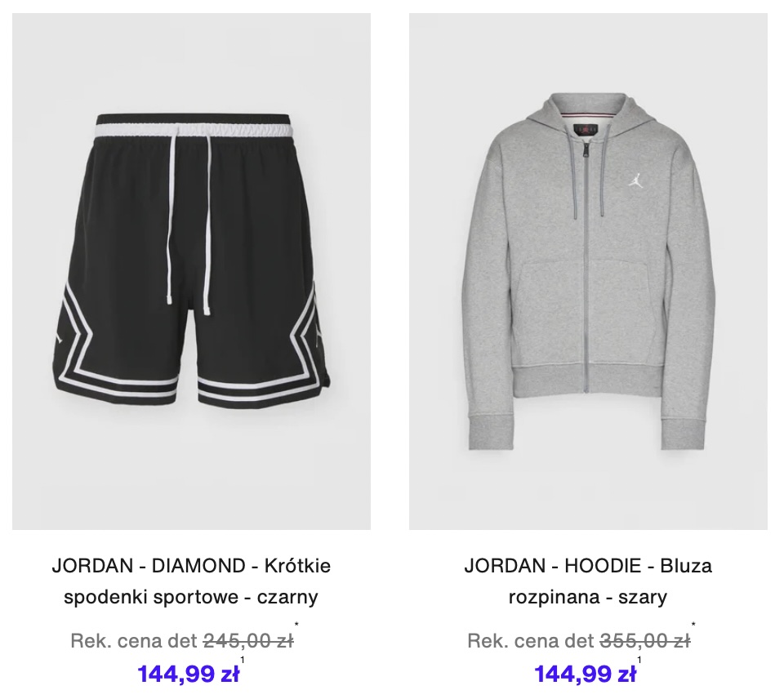Click the asterisk footnote beside 245,00 zł

pos(296,625)
